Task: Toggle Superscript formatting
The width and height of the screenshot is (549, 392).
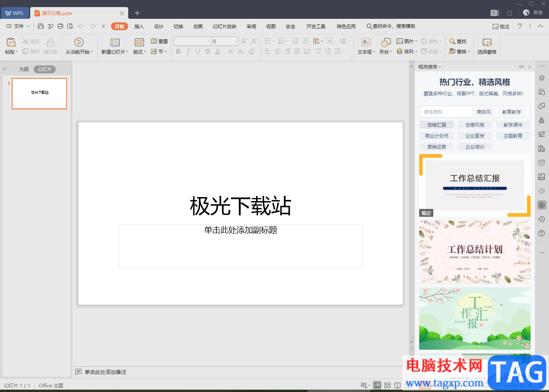Action: pos(231,51)
